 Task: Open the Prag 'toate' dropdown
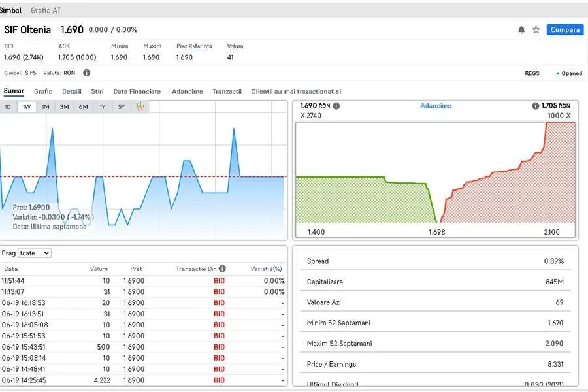tap(35, 253)
